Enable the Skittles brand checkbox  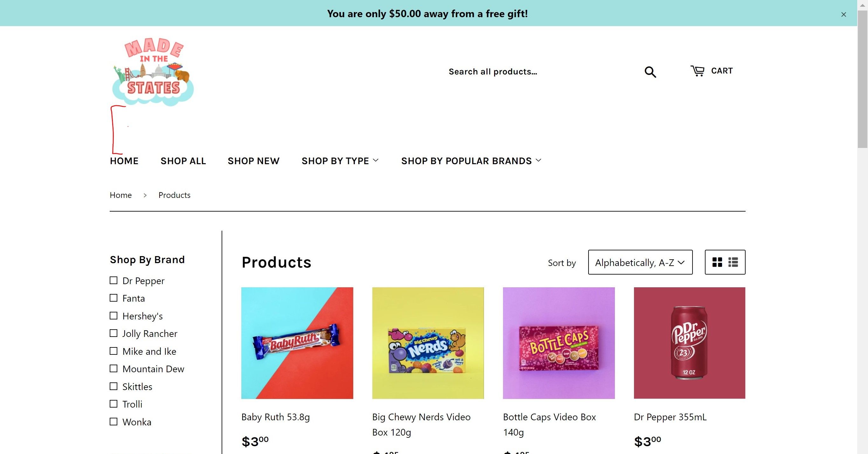click(114, 386)
